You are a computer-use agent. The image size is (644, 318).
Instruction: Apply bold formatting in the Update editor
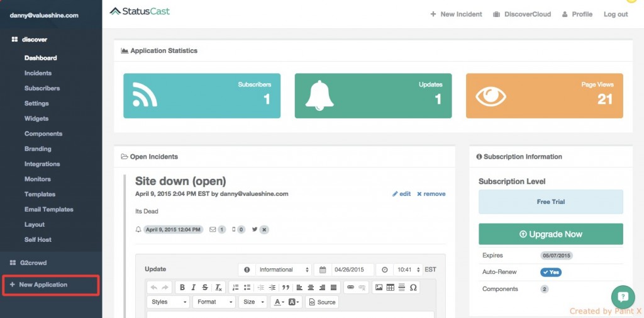tap(182, 287)
